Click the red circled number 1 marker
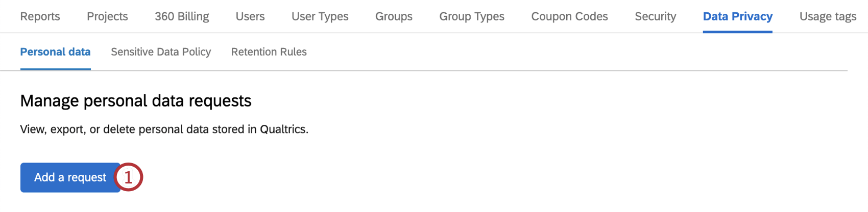The image size is (868, 212). [x=128, y=177]
